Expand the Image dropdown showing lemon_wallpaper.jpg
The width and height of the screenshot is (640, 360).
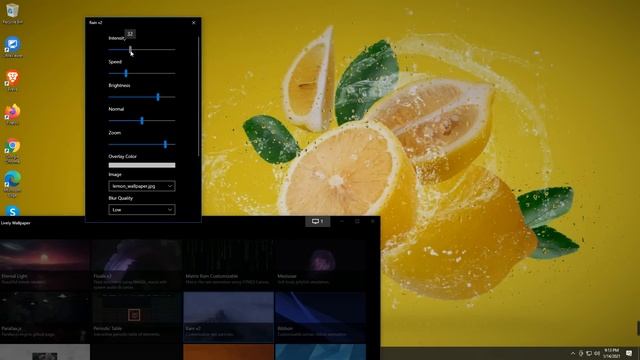142,186
